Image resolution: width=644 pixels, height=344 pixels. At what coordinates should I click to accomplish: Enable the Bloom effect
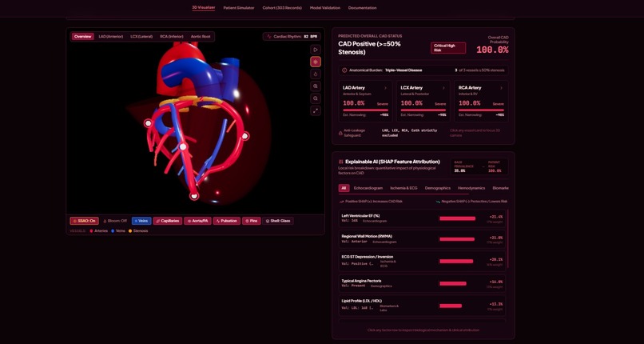114,221
